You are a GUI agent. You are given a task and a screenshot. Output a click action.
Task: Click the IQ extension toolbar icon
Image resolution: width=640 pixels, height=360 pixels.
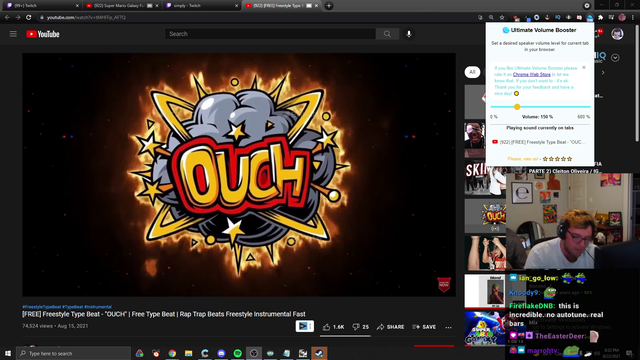pos(558,18)
